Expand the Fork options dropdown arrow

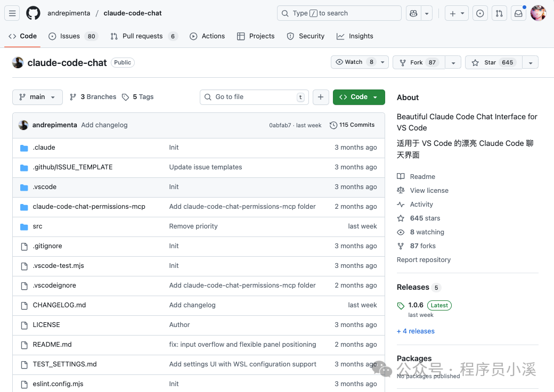point(453,62)
